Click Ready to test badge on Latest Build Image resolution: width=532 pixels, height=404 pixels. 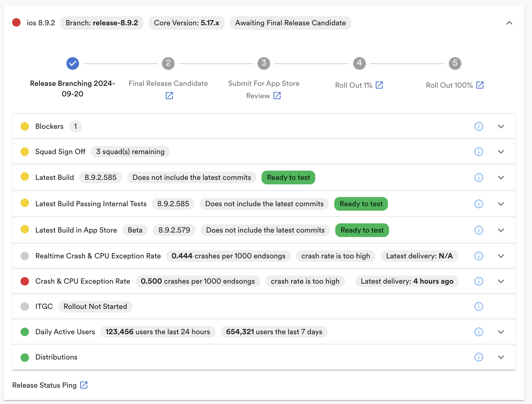pyautogui.click(x=288, y=178)
